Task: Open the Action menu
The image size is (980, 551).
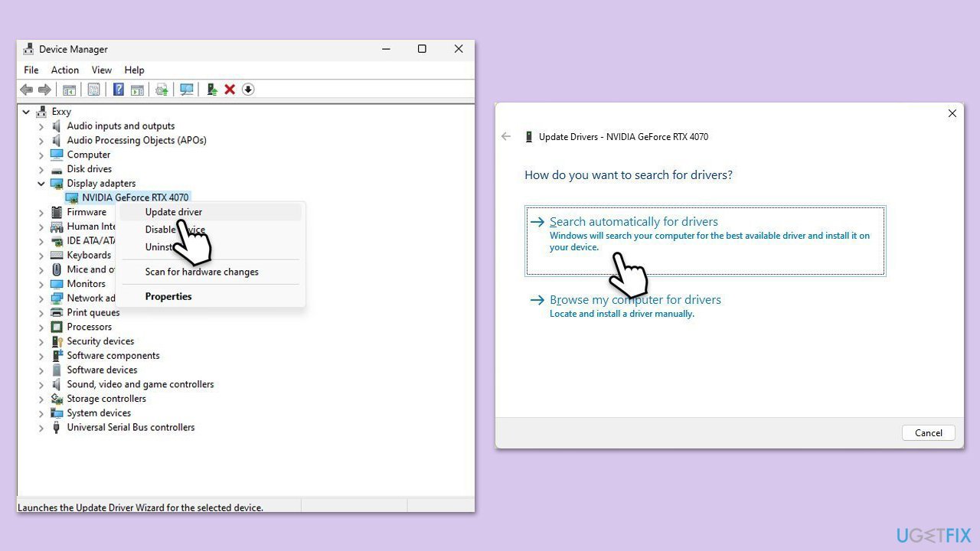Action: (65, 70)
